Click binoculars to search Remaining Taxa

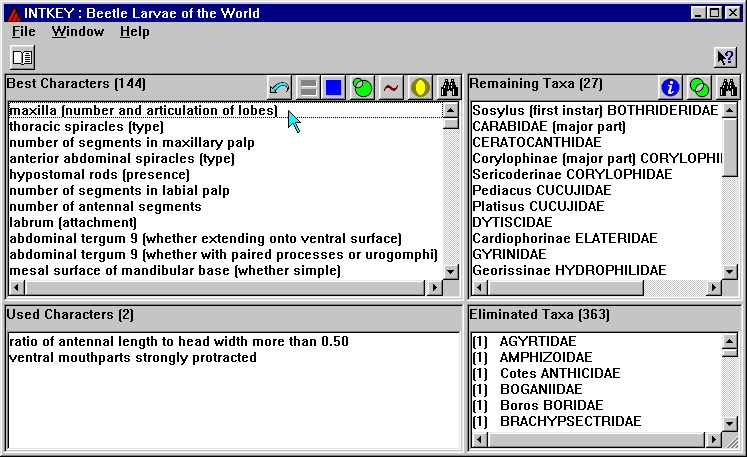click(727, 88)
